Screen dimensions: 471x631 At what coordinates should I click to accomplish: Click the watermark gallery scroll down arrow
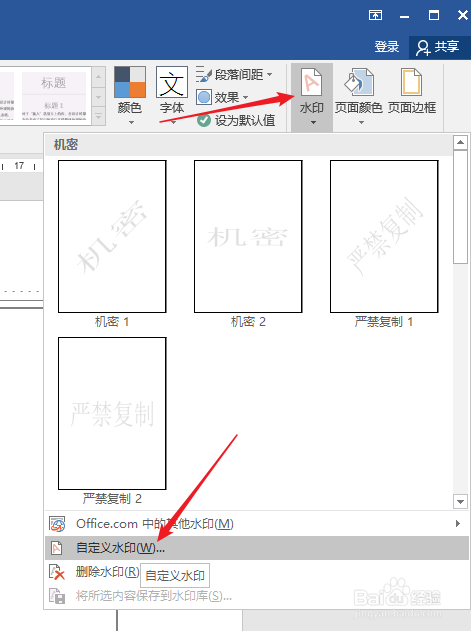[460, 501]
